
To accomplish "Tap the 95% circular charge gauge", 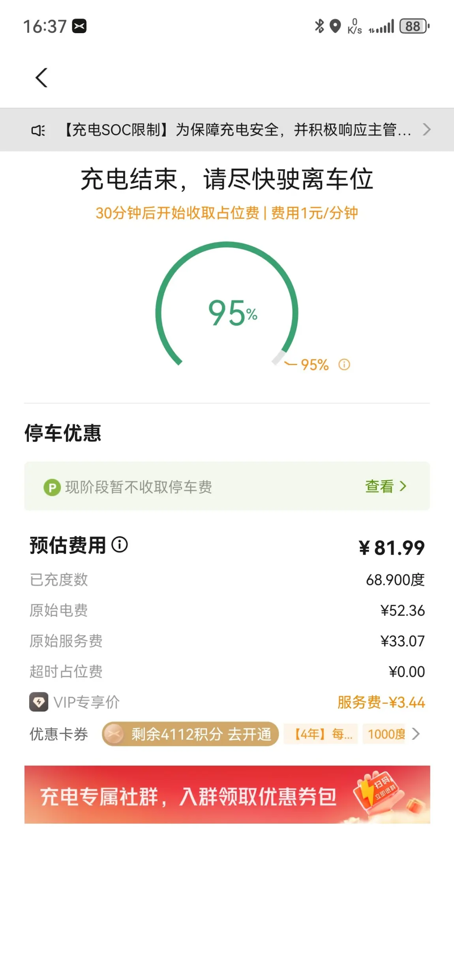I will point(227,308).
